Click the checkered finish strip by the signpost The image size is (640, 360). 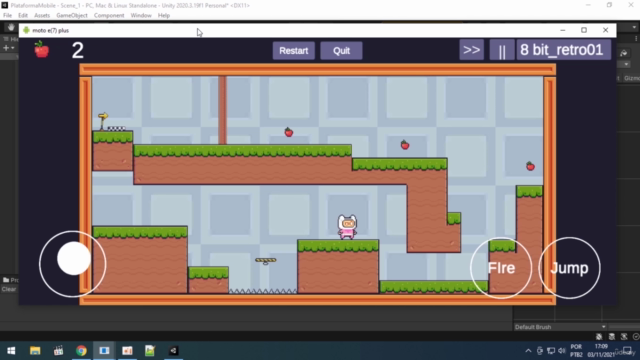[116, 129]
